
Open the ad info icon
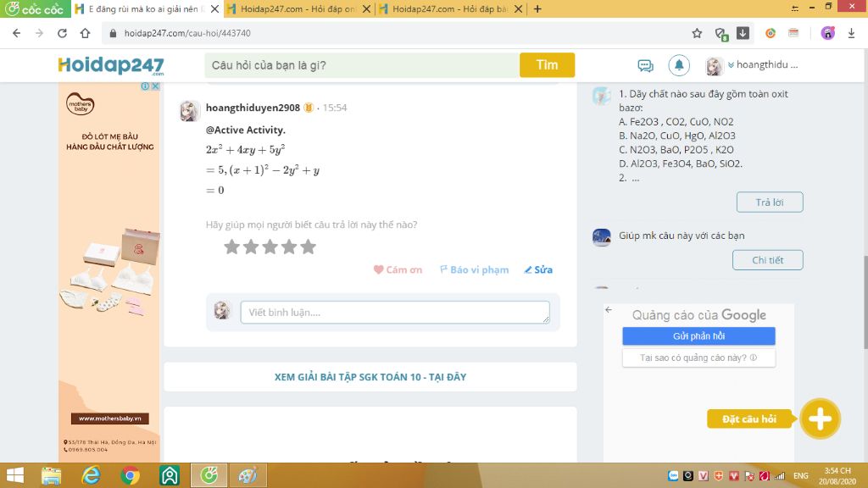(145, 86)
